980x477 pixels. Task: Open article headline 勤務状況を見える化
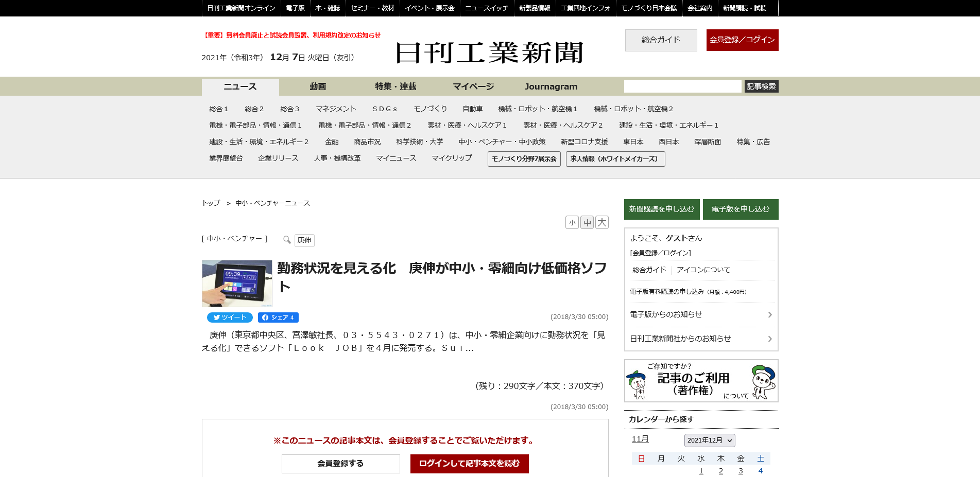[x=442, y=277]
